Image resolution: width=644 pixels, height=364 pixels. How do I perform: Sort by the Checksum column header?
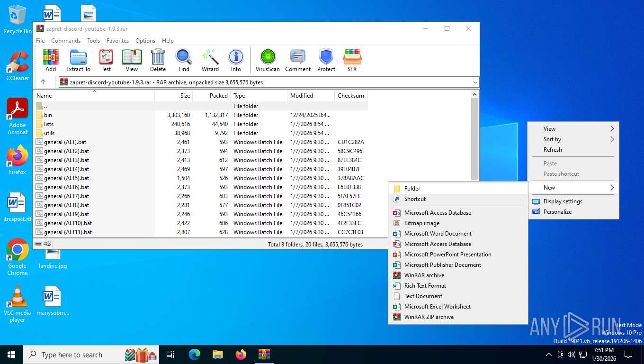coord(351,95)
